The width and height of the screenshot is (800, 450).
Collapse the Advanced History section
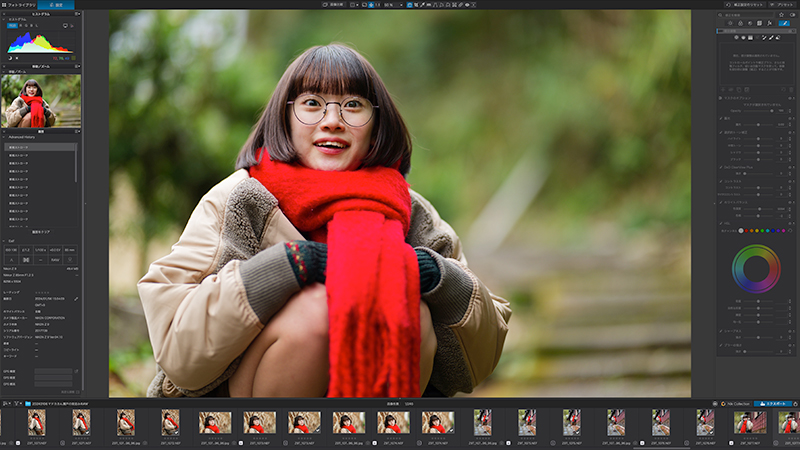(4, 137)
